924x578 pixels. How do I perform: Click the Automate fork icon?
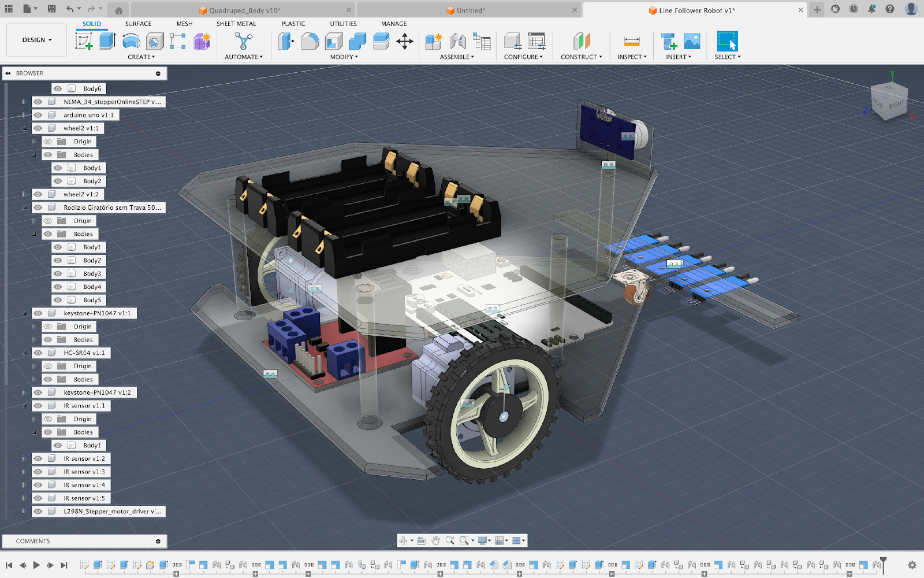click(244, 42)
